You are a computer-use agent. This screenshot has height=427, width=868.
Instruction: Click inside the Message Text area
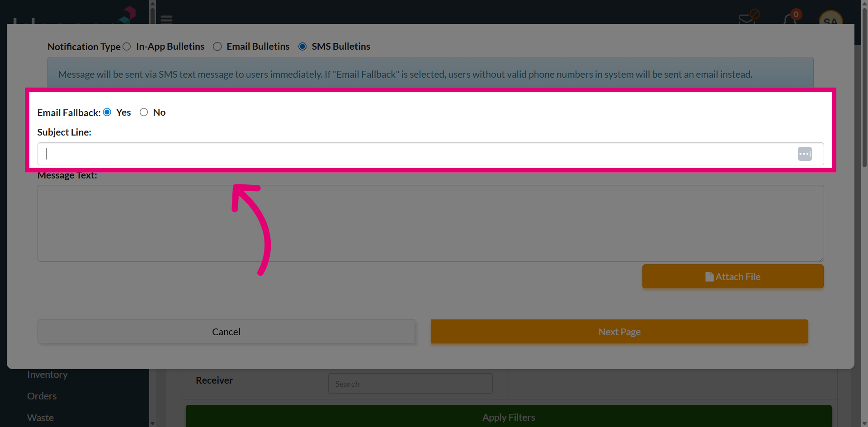430,223
